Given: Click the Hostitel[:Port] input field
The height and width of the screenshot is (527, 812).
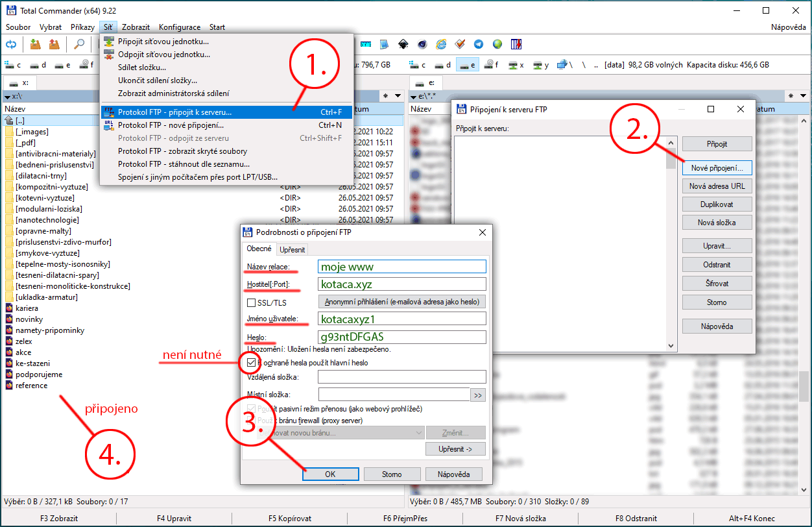Looking at the screenshot, I should [401, 284].
